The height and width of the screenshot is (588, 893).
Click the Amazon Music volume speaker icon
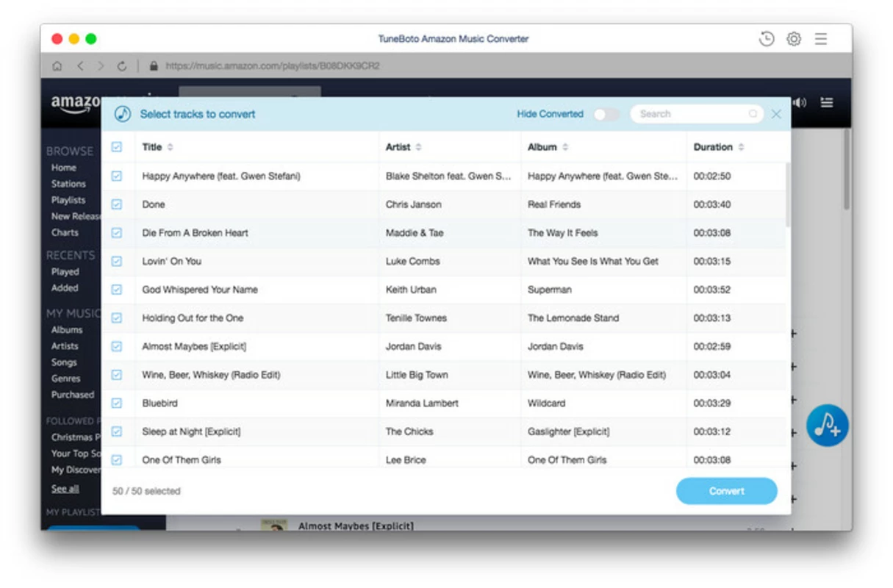pos(800,103)
